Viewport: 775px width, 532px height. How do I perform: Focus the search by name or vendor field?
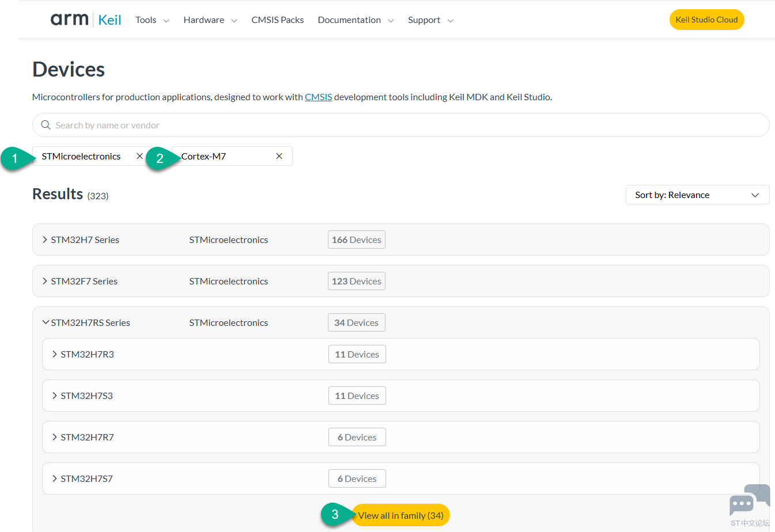(x=400, y=125)
